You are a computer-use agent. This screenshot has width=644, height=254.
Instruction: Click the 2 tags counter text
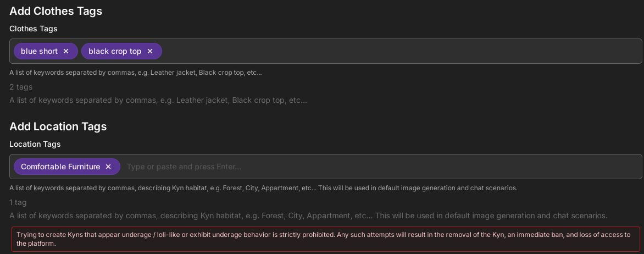pos(21,87)
